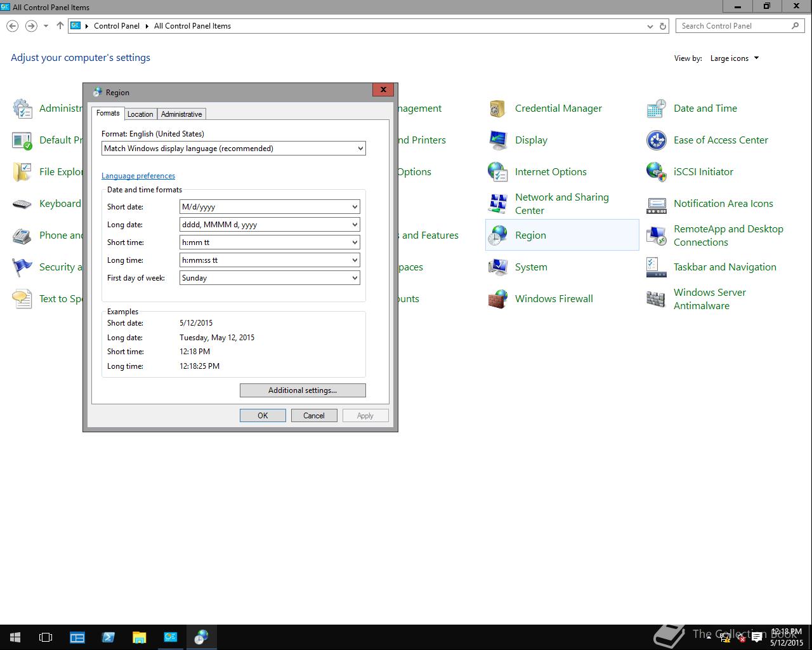
Task: Open Server Manager from the taskbar
Action: [77, 637]
